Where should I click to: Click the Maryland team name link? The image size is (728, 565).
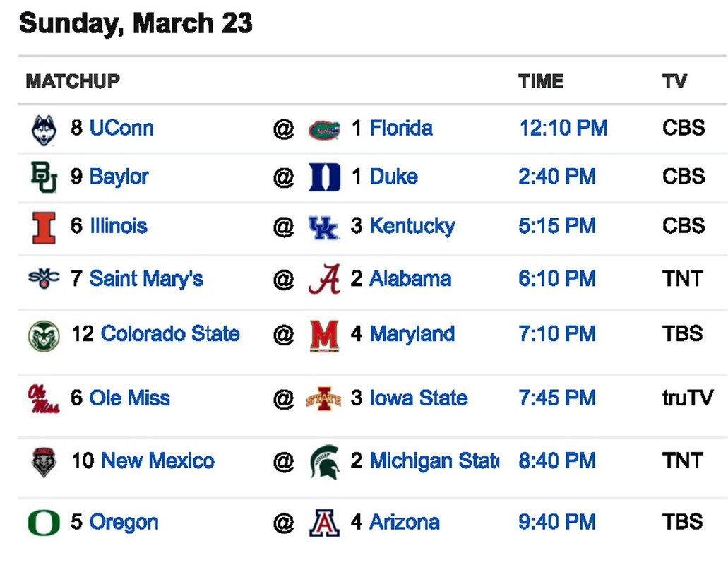click(412, 333)
